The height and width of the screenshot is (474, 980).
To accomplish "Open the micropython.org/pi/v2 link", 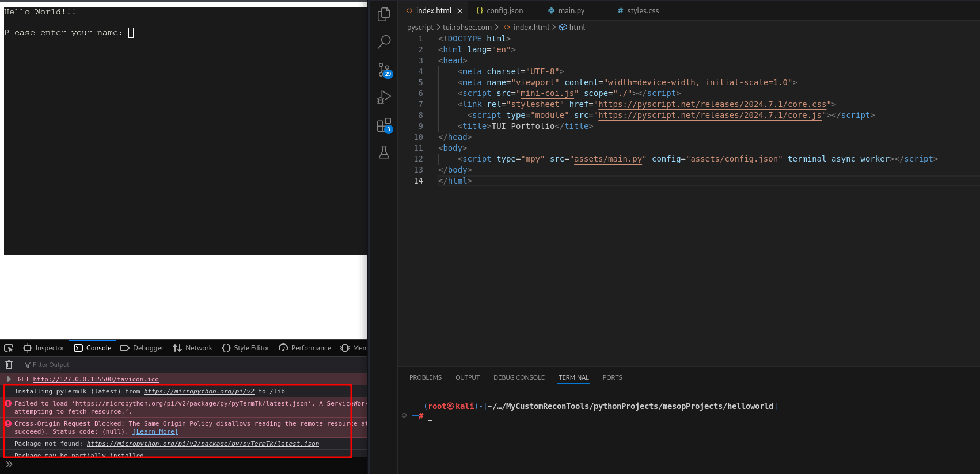I will 199,391.
